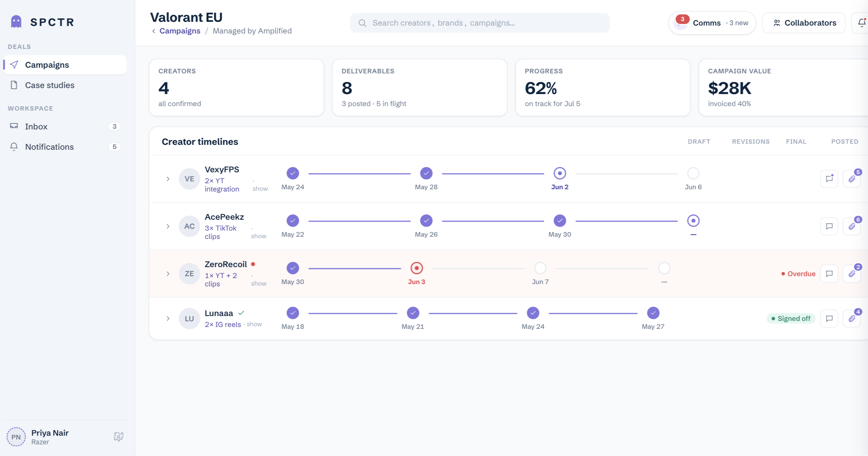The height and width of the screenshot is (456, 868).
Task: Click the SPCTR ghost logo icon
Action: (x=16, y=22)
